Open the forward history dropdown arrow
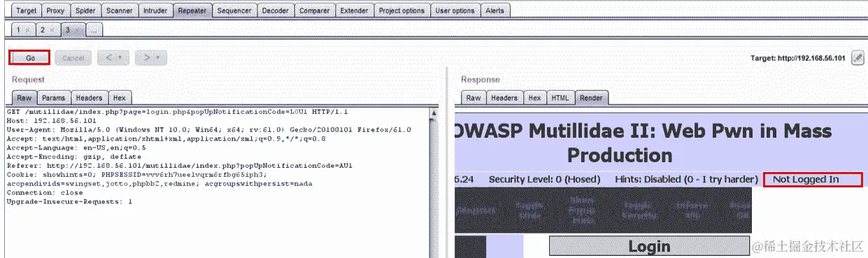Screen dimensions: 868x258 (158, 58)
